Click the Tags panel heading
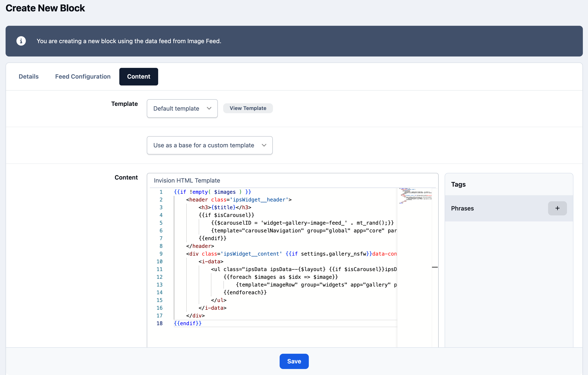588x375 pixels. [x=458, y=184]
